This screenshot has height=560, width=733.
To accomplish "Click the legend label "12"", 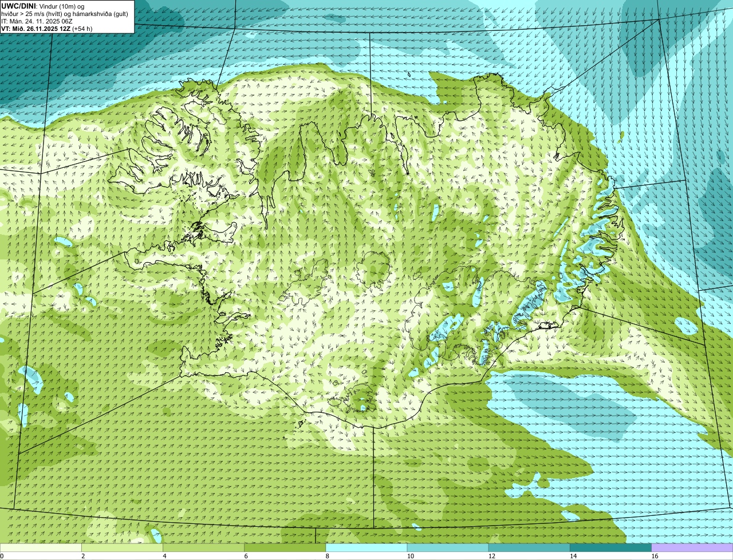I will [x=492, y=556].
